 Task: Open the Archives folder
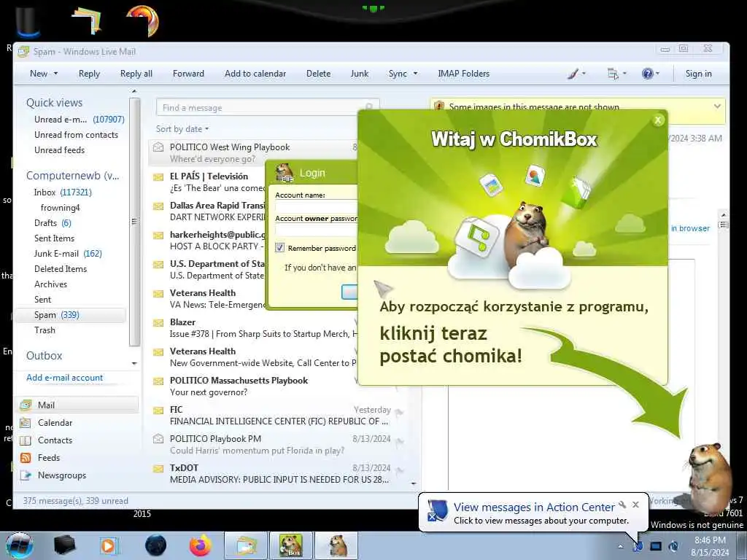[50, 284]
